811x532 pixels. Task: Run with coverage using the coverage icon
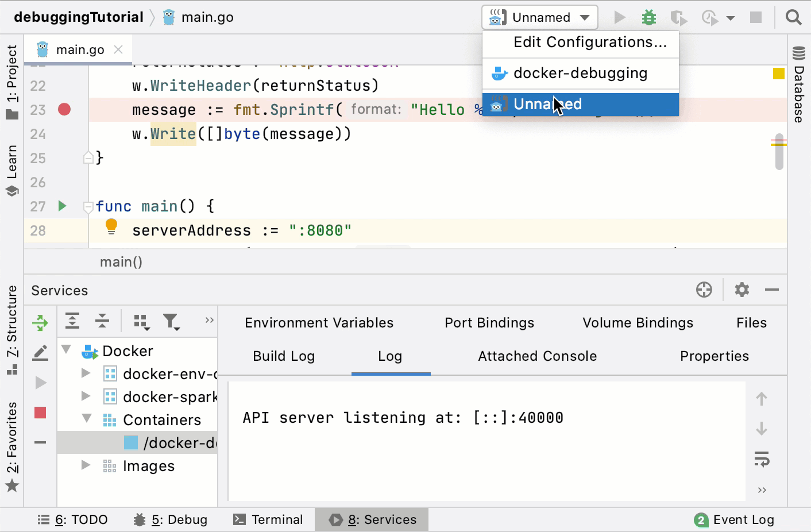point(710,17)
